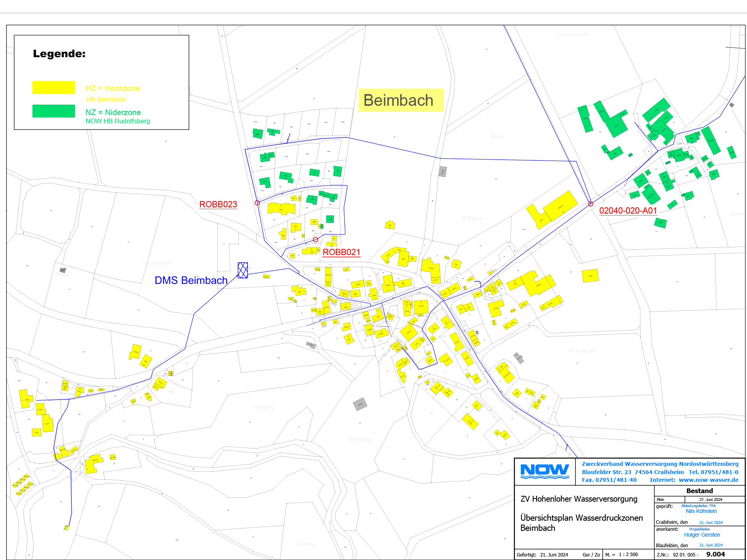
Task: Click the green Niederzone legend swatch
Action: (54, 111)
